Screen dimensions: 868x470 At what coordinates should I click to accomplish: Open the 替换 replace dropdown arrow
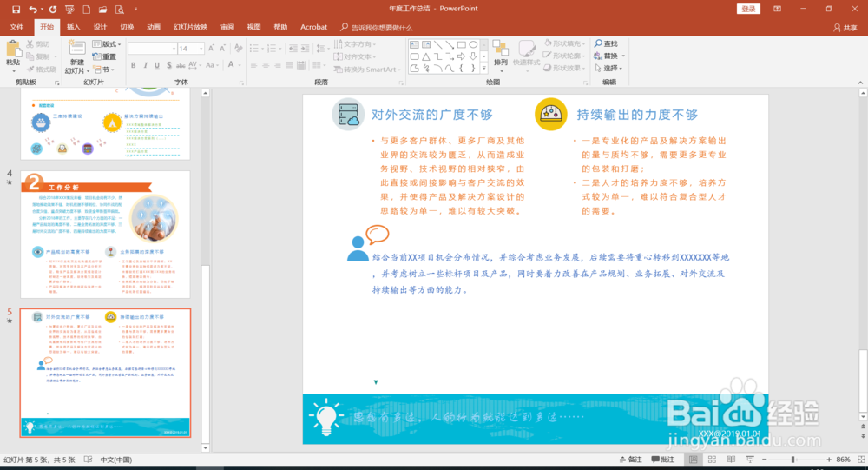point(623,56)
